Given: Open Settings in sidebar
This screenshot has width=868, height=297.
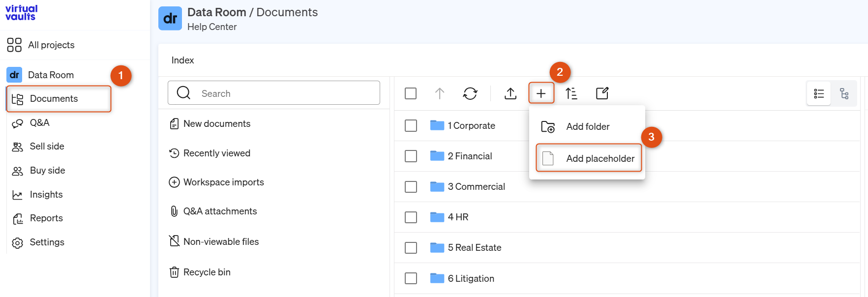Looking at the screenshot, I should coord(47,242).
